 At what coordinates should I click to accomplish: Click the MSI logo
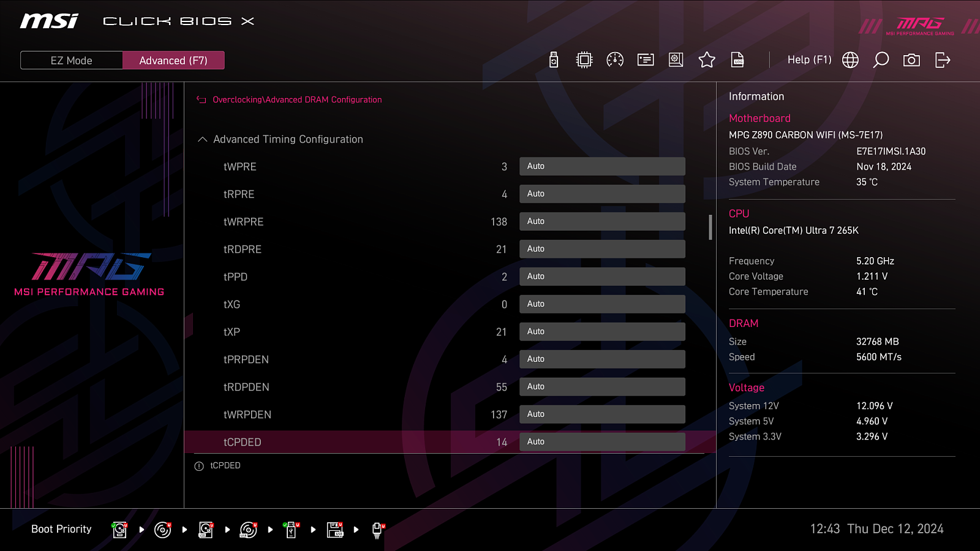click(x=49, y=21)
